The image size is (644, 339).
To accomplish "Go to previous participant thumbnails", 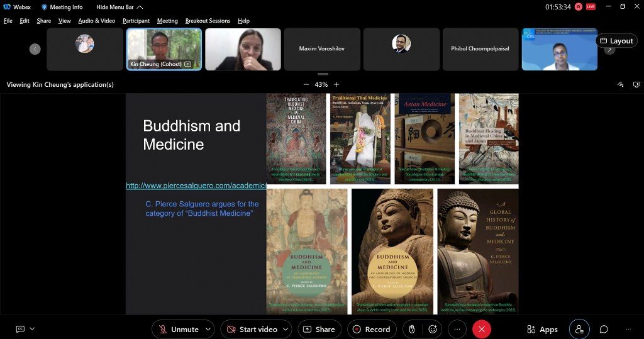I will [35, 49].
